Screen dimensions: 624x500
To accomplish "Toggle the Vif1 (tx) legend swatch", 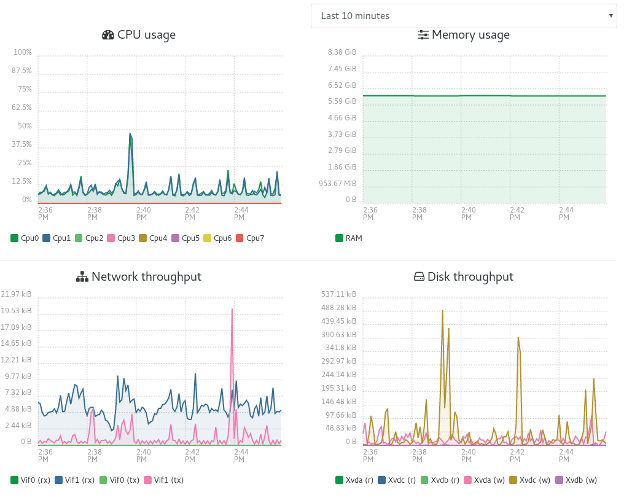I will tap(148, 480).
